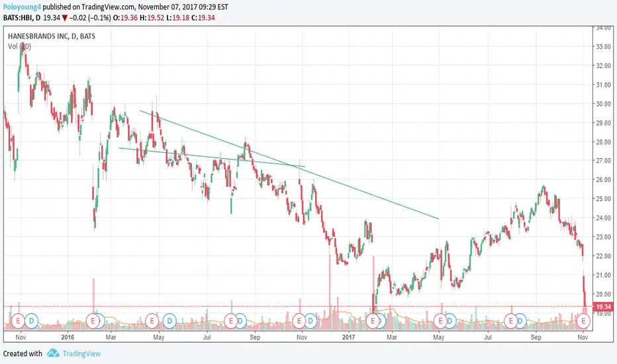The height and width of the screenshot is (364, 617).
Task: Select the HANESBRANDS INC, D, BATS chart legend
Action: tap(52, 36)
